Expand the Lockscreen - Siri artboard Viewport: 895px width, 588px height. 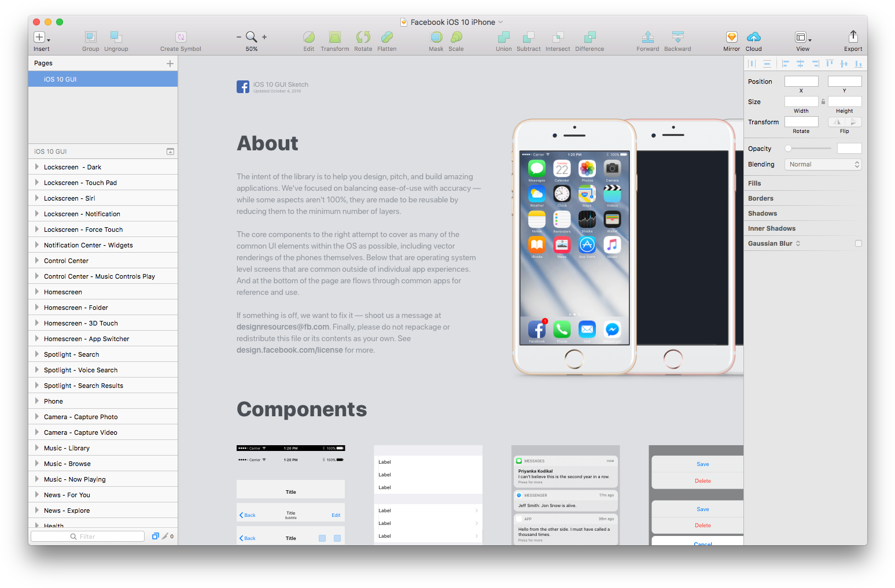(36, 198)
